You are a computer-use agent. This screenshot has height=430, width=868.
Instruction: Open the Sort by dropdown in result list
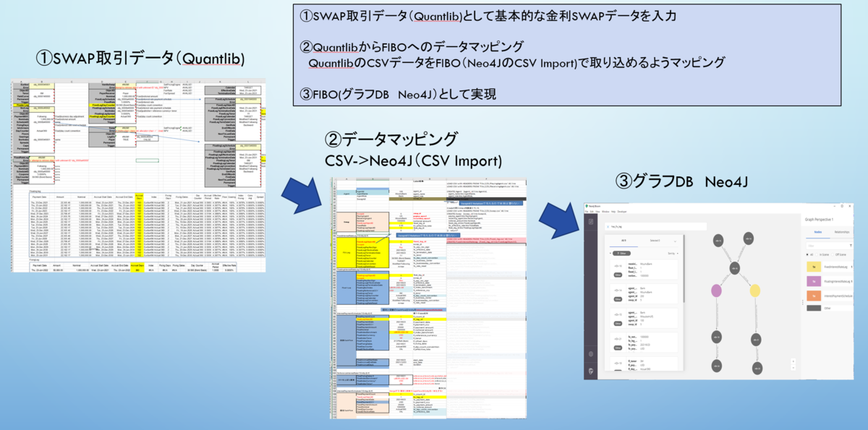click(x=673, y=253)
